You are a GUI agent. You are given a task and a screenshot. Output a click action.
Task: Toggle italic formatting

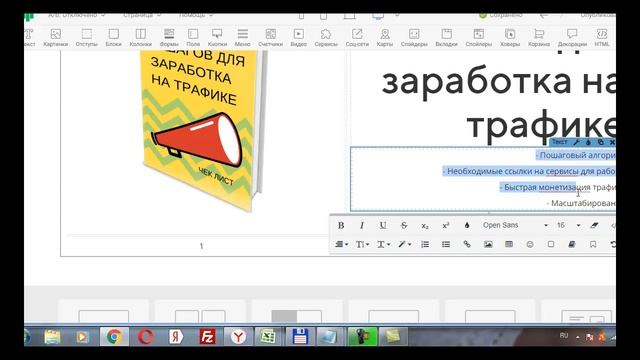pos(362,225)
